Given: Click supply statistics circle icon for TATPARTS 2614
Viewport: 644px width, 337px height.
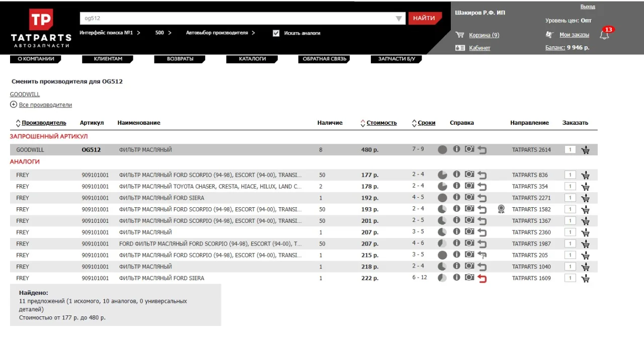Looking at the screenshot, I should pyautogui.click(x=442, y=150).
